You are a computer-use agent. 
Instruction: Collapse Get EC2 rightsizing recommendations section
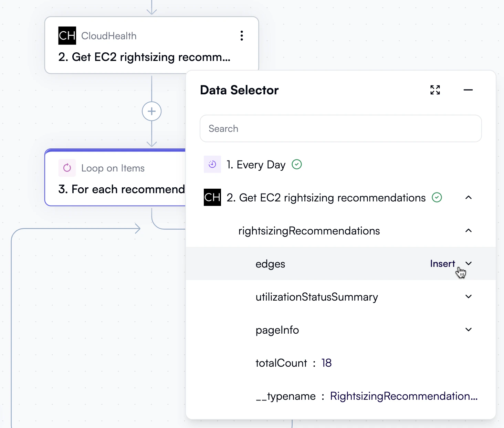469,198
